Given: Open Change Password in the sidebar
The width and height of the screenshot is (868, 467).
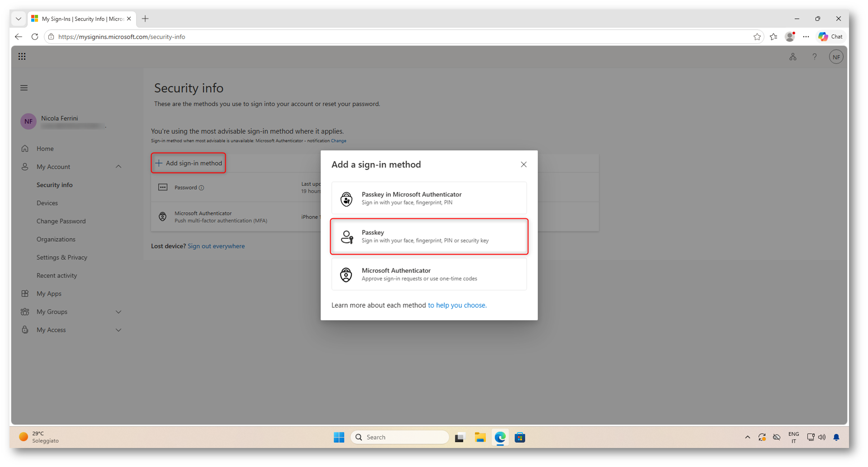Looking at the screenshot, I should [x=61, y=221].
